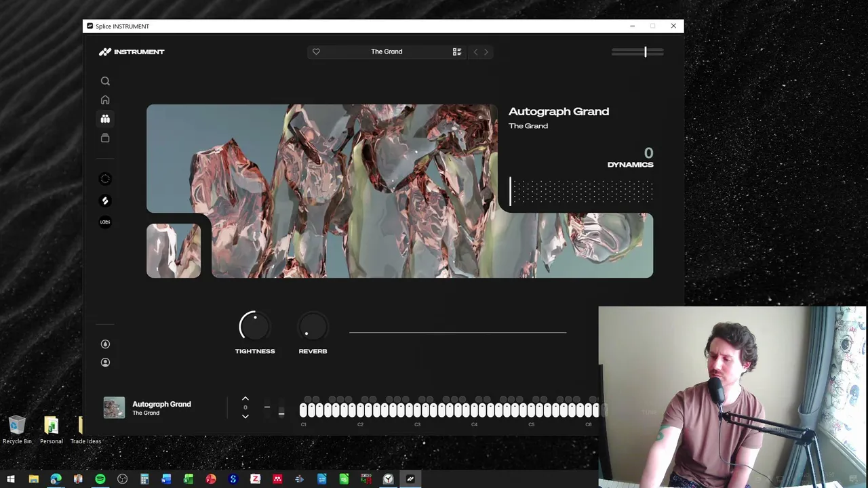Open the Personal folder on desktop

[52, 430]
